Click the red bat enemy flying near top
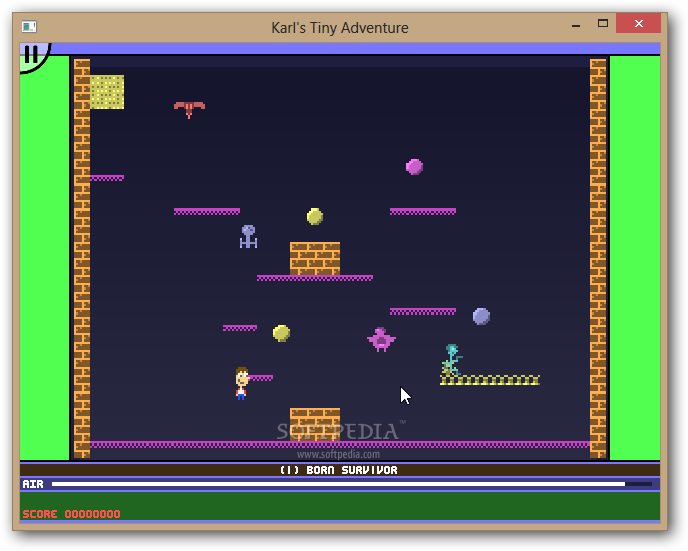 (x=189, y=109)
